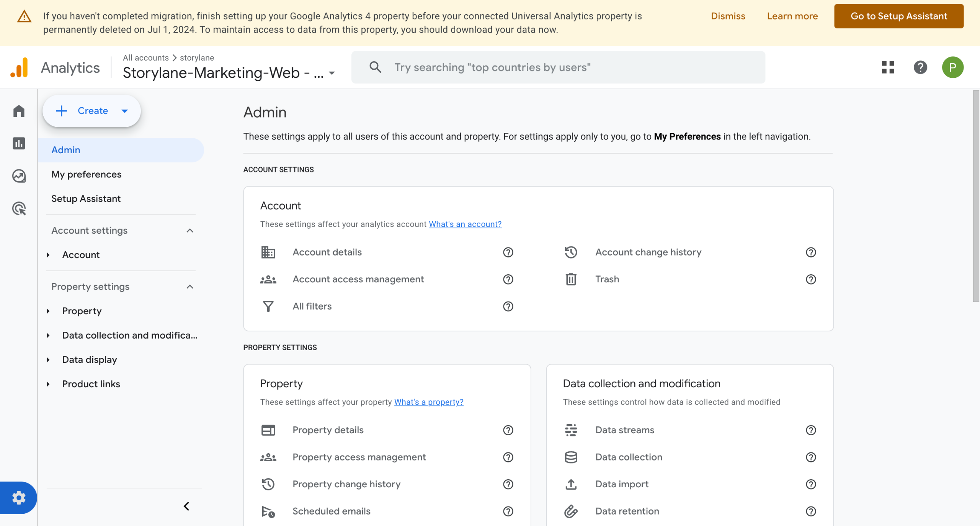Open the Create dropdown button

[91, 111]
